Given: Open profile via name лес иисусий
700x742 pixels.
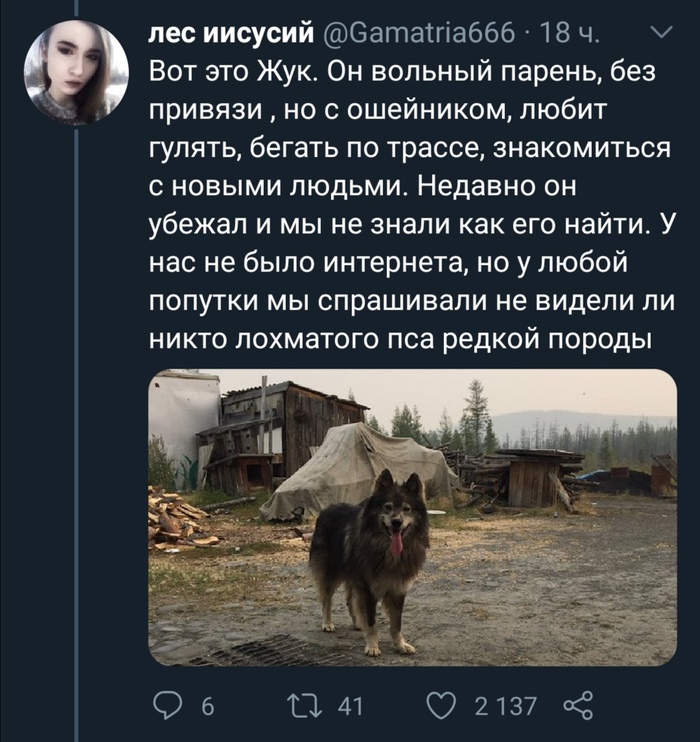Looking at the screenshot, I should point(231,33).
